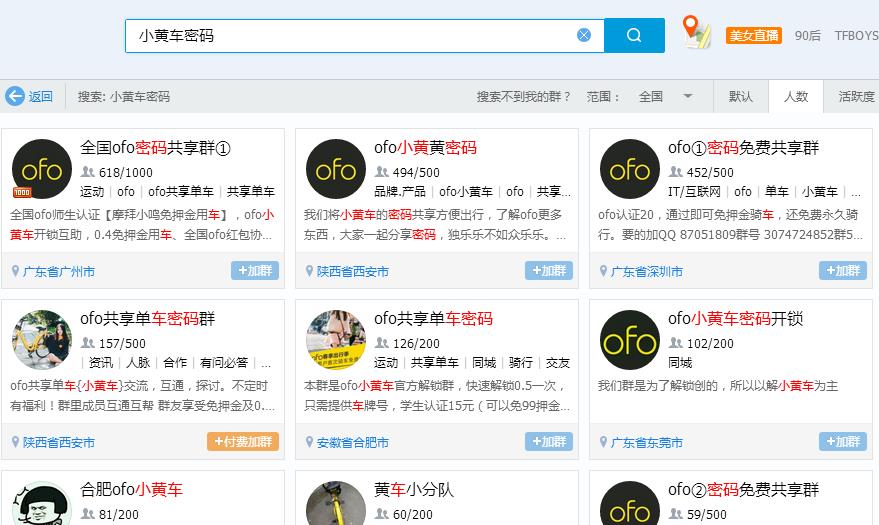
Task: Click the 黄车小分队 bike avatar
Action: (336, 505)
